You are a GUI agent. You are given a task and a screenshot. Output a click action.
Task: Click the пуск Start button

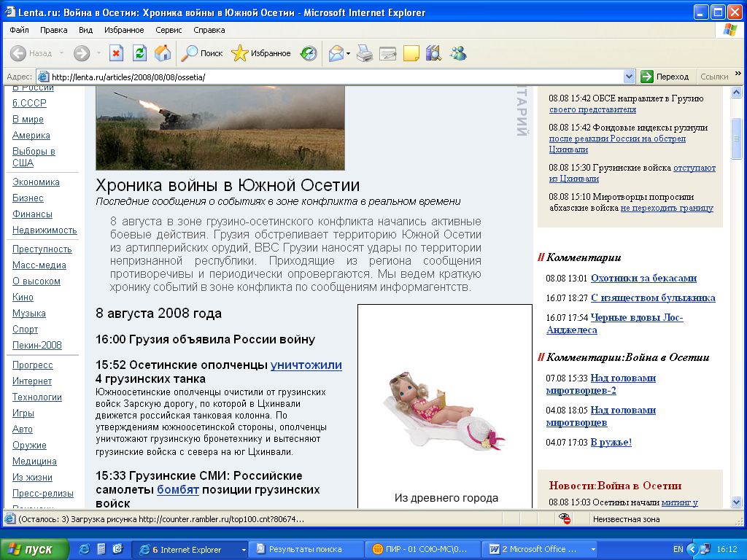pos(35,549)
